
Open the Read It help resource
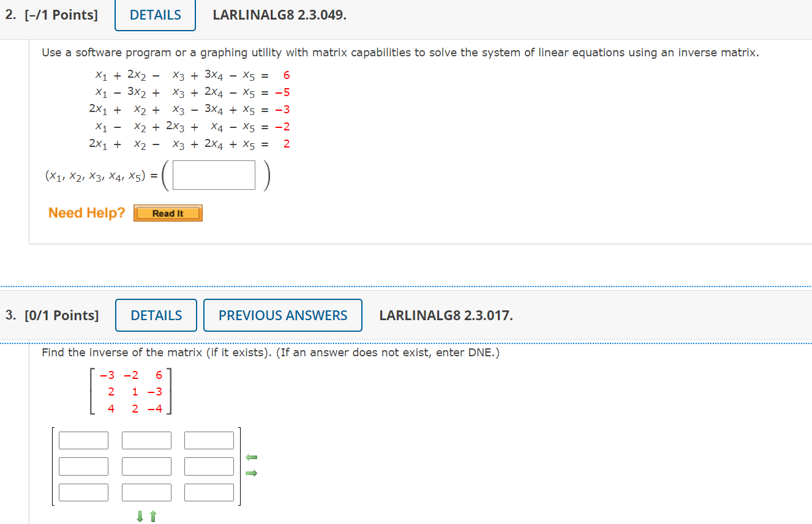point(168,212)
